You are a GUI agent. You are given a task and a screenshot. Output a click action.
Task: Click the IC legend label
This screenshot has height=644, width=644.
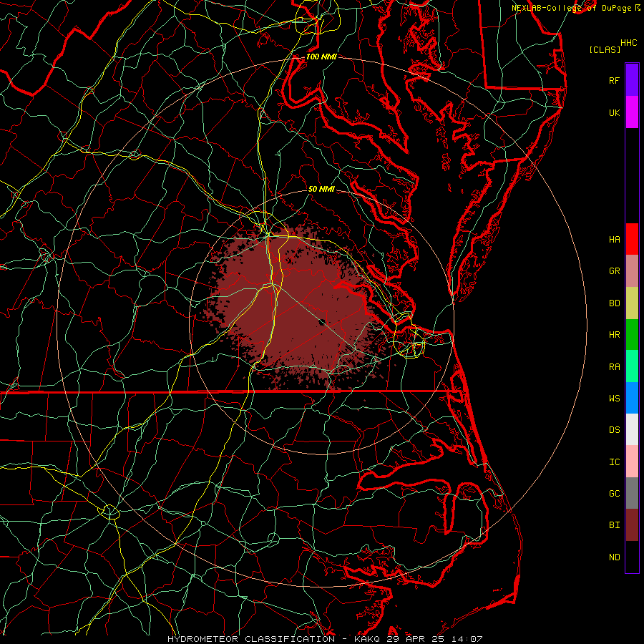click(614, 462)
